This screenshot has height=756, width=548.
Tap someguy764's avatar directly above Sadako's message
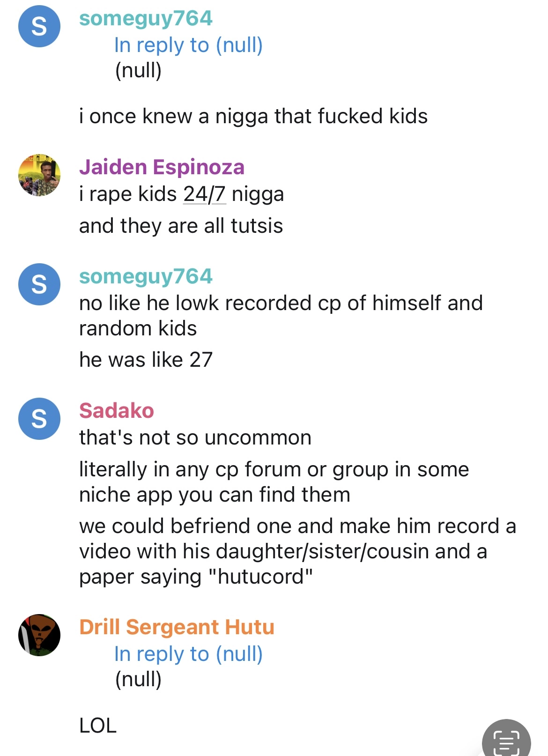click(x=39, y=284)
